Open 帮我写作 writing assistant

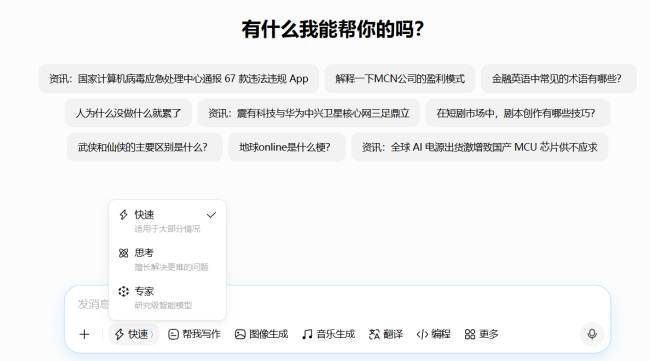click(x=194, y=334)
